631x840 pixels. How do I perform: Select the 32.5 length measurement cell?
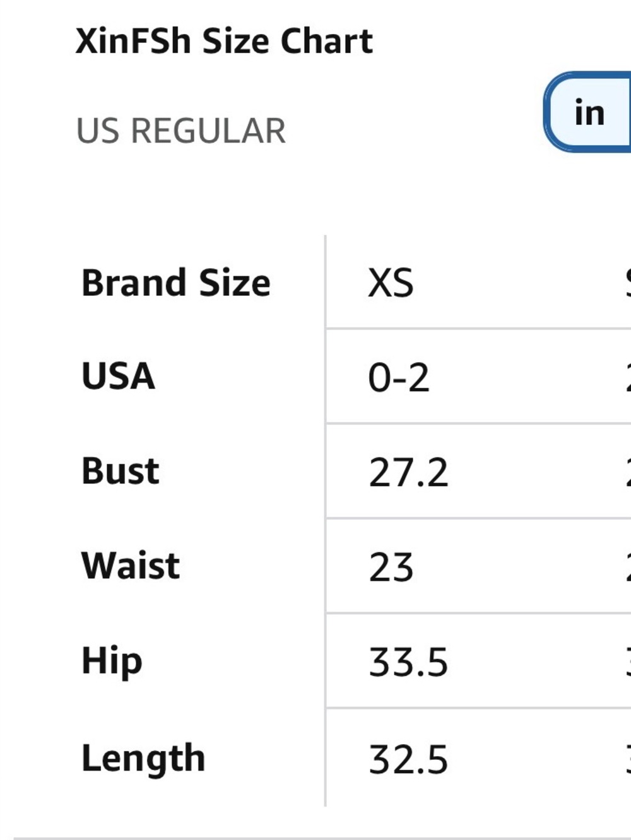point(408,759)
